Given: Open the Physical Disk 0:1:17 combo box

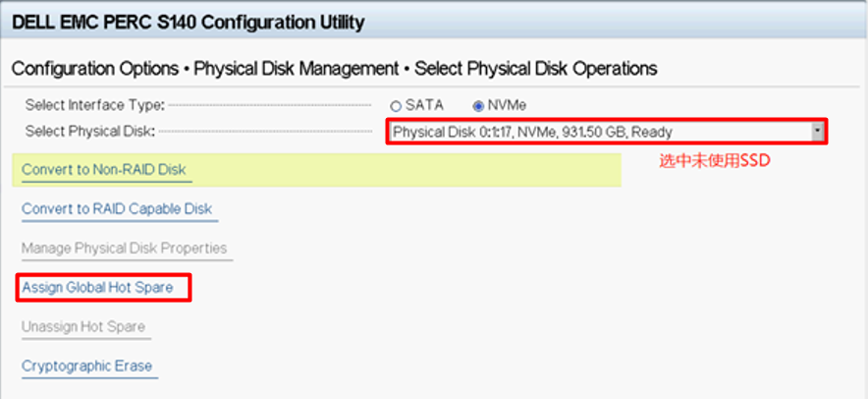Looking at the screenshot, I should pyautogui.click(x=599, y=131).
